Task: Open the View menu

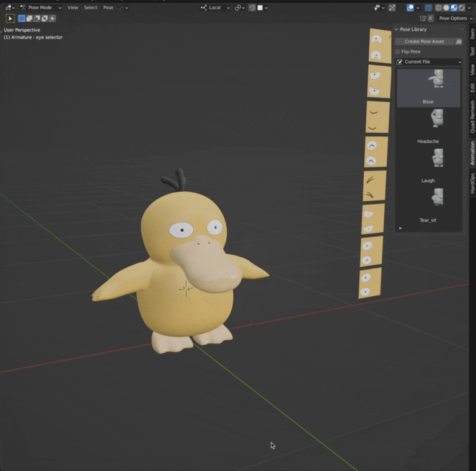Action: pos(73,7)
